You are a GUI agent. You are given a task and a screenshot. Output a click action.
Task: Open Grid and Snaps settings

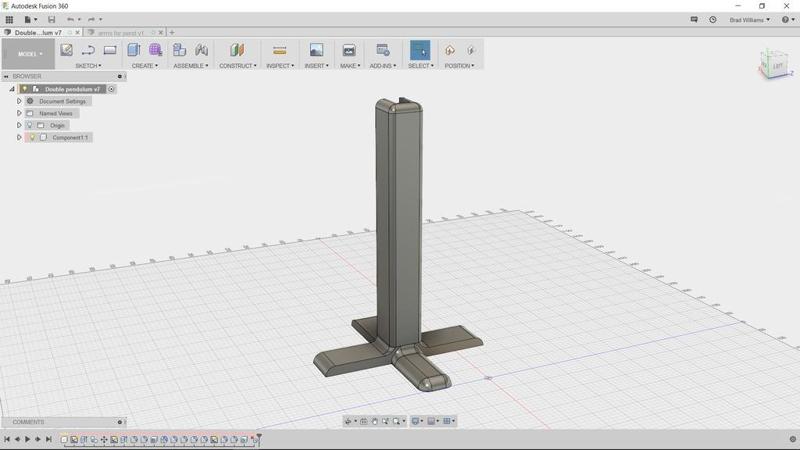pos(432,421)
